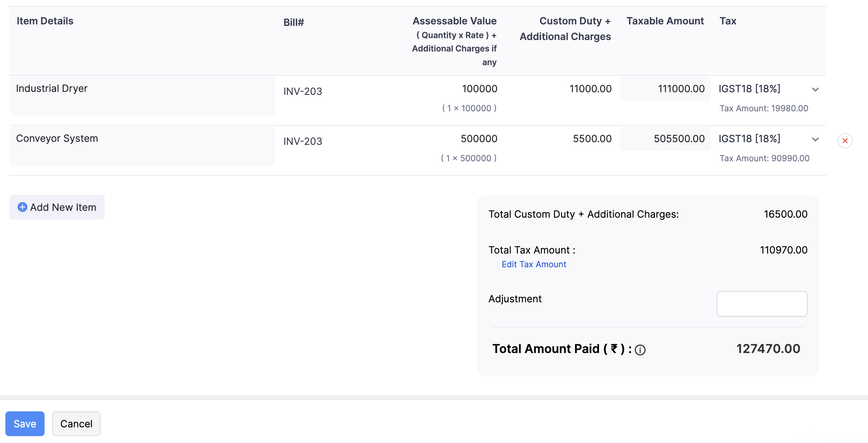Image resolution: width=868 pixels, height=443 pixels.
Task: Click the Total Tax Amount label
Action: tap(532, 250)
